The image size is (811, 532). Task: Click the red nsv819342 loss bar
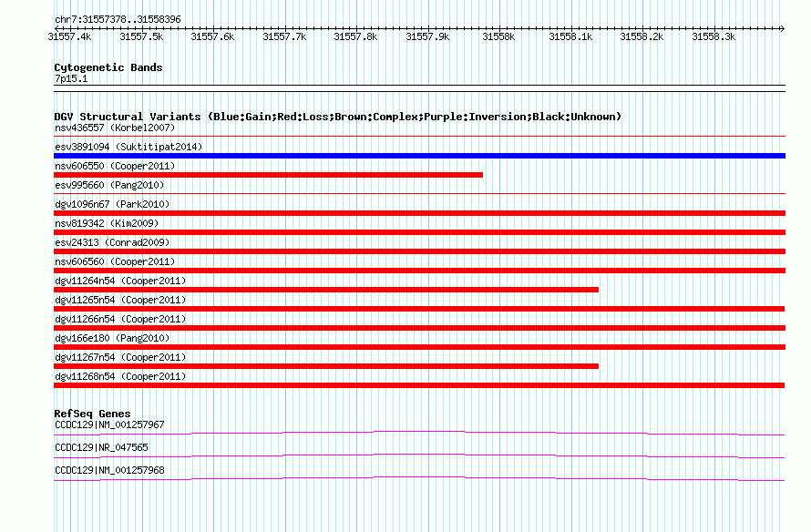coord(419,232)
